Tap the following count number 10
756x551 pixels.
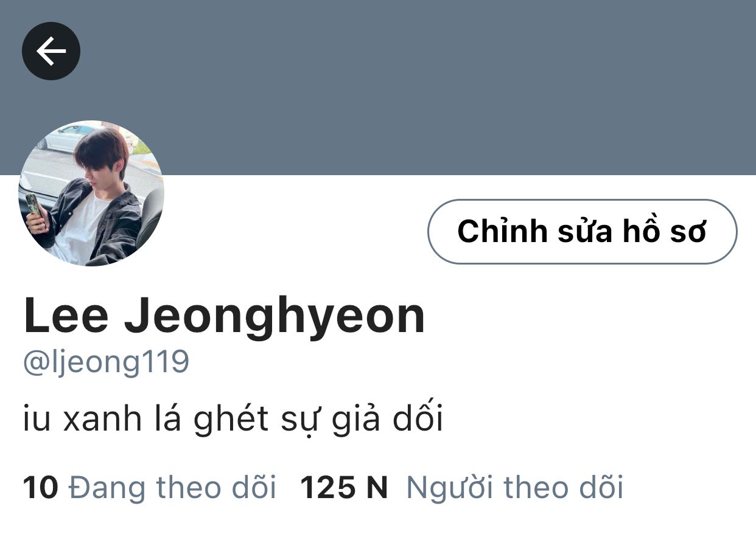coord(40,488)
